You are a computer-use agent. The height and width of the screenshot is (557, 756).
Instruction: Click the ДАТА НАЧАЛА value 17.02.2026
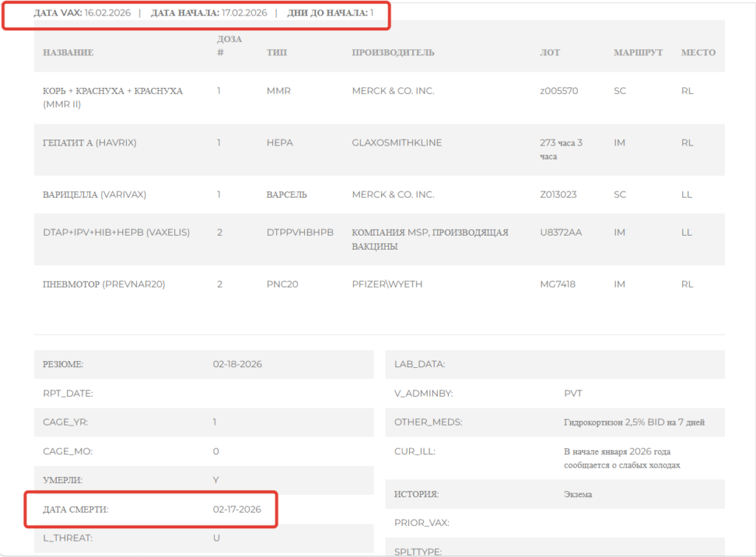tap(244, 13)
